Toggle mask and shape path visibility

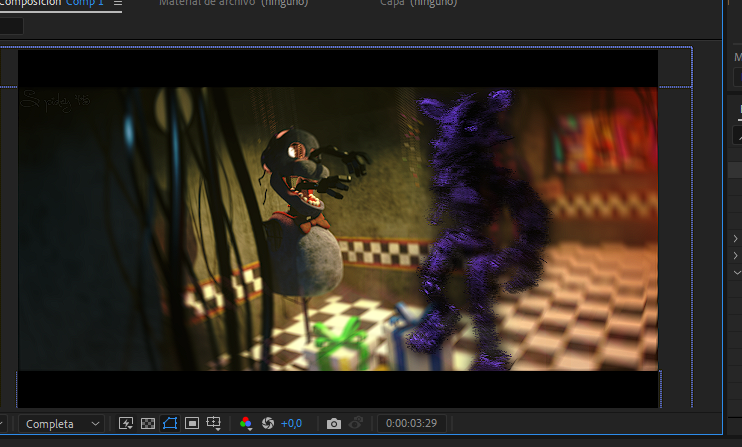pos(170,423)
